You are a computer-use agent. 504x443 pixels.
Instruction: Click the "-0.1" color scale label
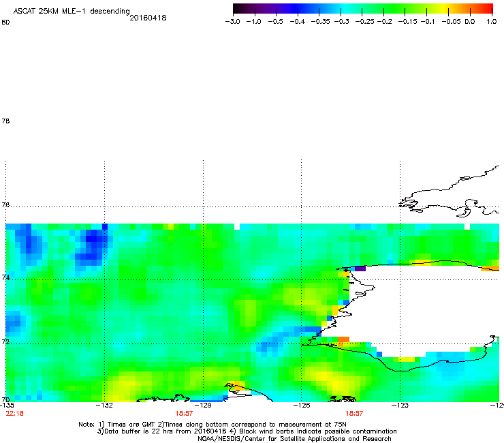[x=427, y=22]
